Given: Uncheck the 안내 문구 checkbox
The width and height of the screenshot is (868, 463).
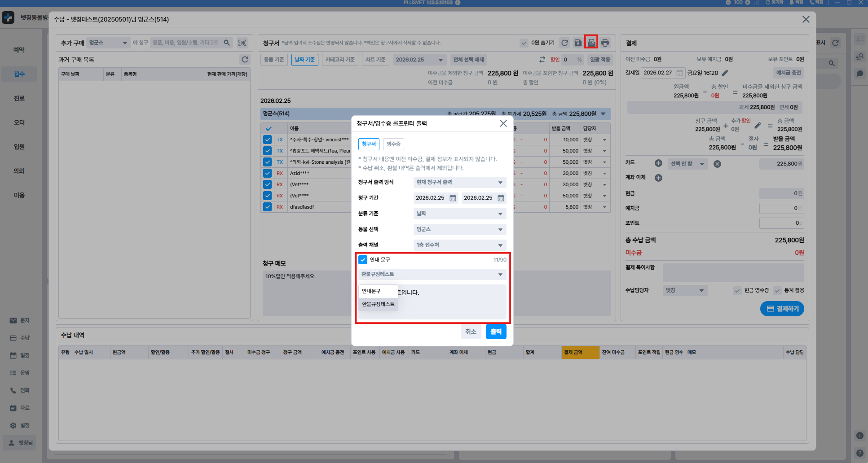Looking at the screenshot, I should coord(363,260).
